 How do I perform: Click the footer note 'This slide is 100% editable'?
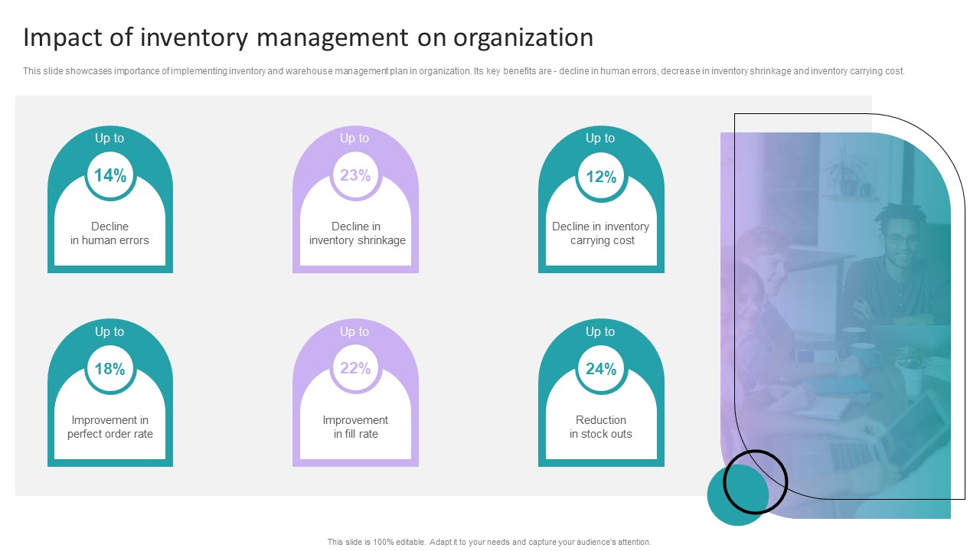coord(489,542)
